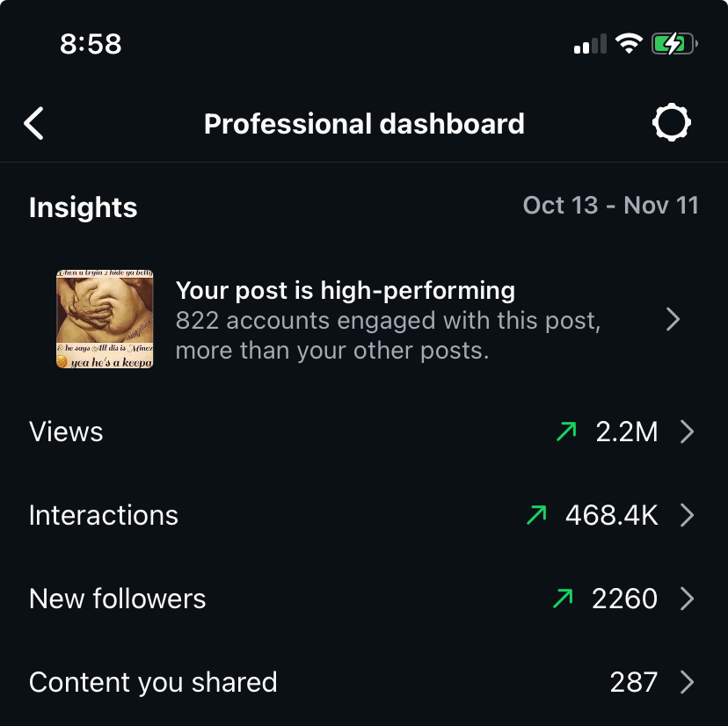Image resolution: width=728 pixels, height=726 pixels.
Task: Expand the Interactions row chevron
Action: coord(688,515)
